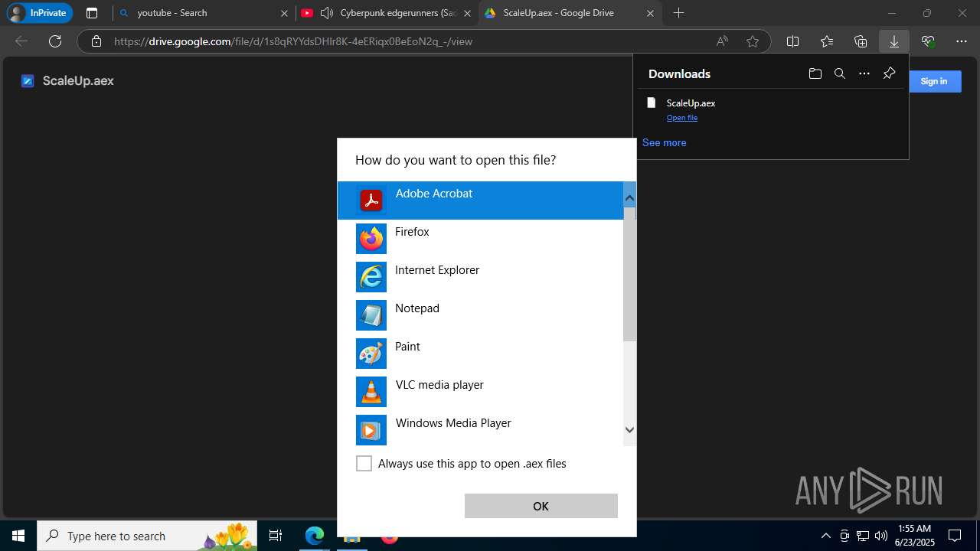Click the address bar URL
This screenshot has height=551, width=980.
point(293,41)
